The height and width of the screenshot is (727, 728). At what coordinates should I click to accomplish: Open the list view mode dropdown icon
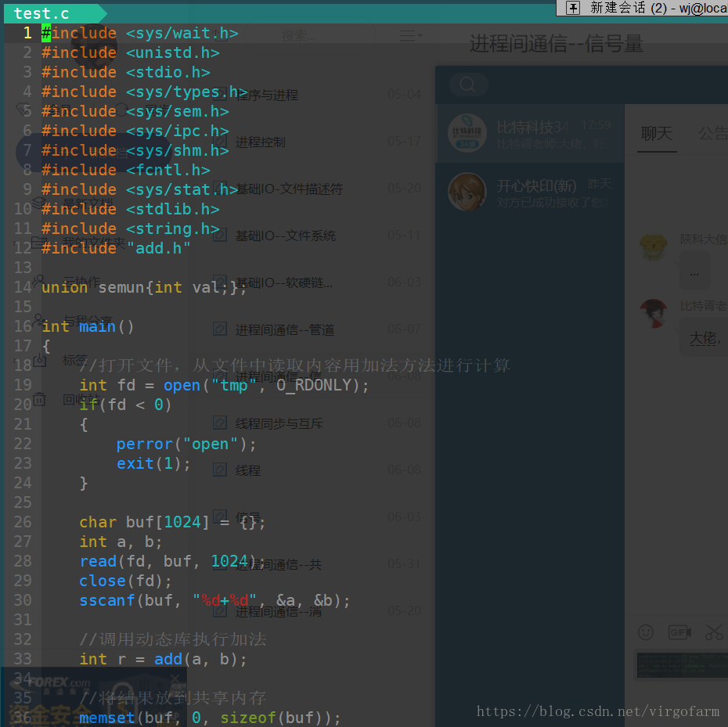(x=410, y=35)
